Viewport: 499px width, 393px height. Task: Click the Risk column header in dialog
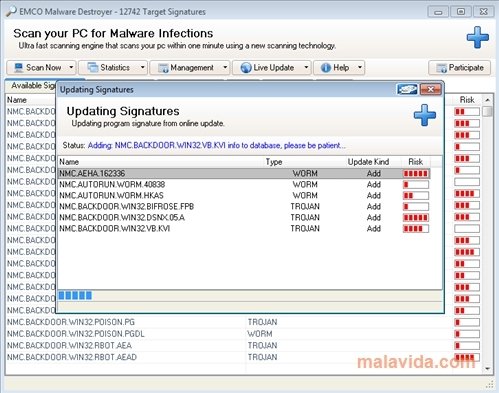415,162
